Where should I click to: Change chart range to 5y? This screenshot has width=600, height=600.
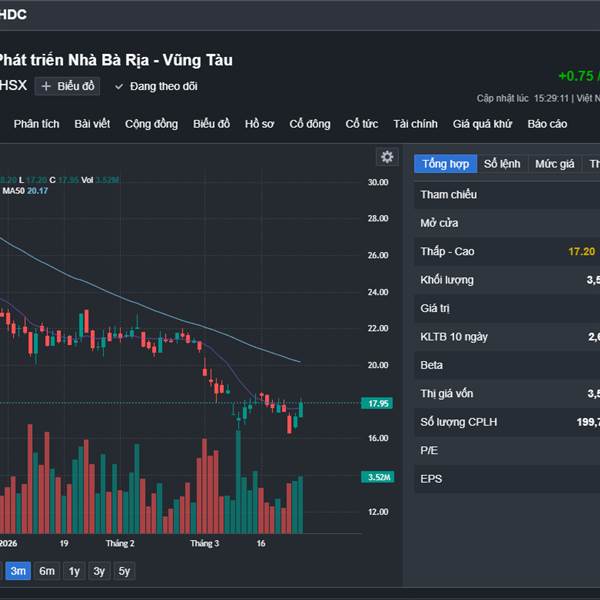pyautogui.click(x=124, y=571)
